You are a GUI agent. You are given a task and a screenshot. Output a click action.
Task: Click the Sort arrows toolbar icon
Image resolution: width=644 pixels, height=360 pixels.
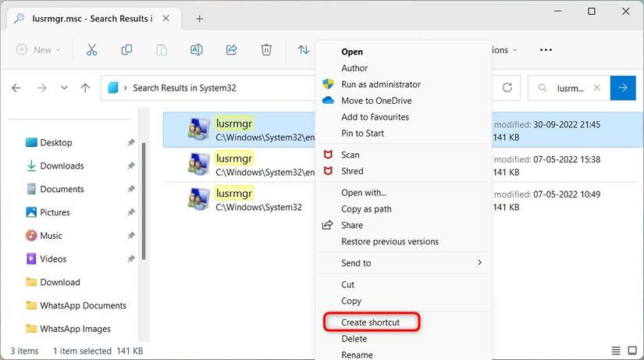(x=304, y=50)
